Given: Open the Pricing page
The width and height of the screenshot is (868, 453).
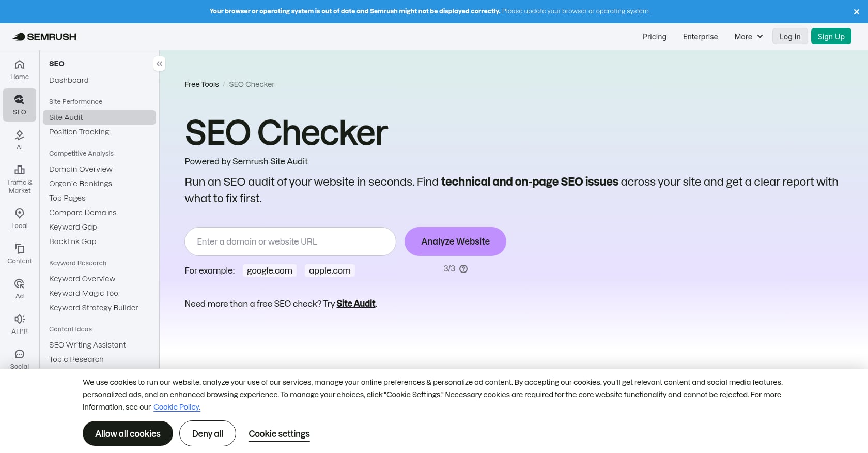Looking at the screenshot, I should (655, 37).
